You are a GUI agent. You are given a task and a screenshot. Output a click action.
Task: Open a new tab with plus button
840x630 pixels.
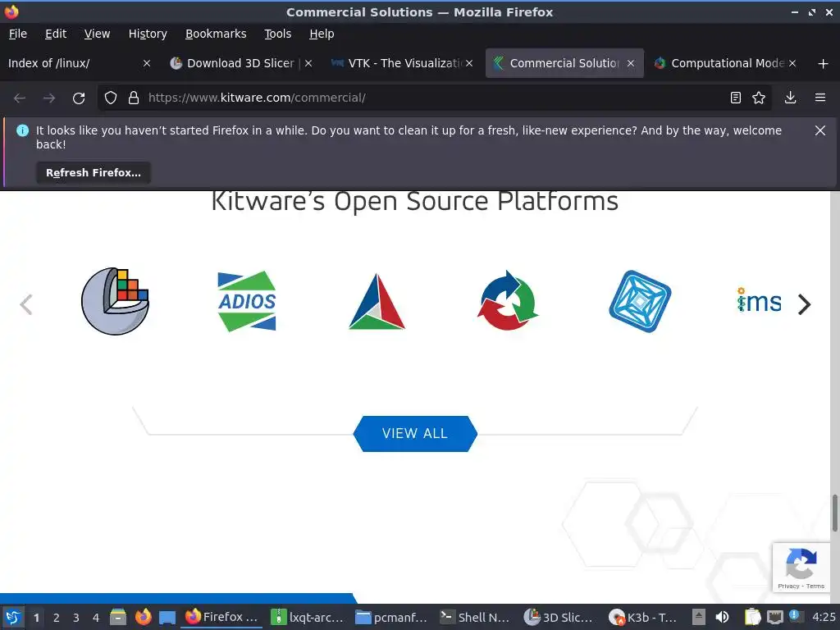click(x=824, y=63)
